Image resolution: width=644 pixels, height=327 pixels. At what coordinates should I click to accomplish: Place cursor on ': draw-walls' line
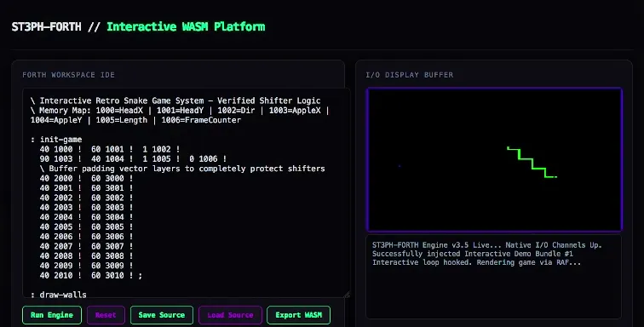click(58, 295)
